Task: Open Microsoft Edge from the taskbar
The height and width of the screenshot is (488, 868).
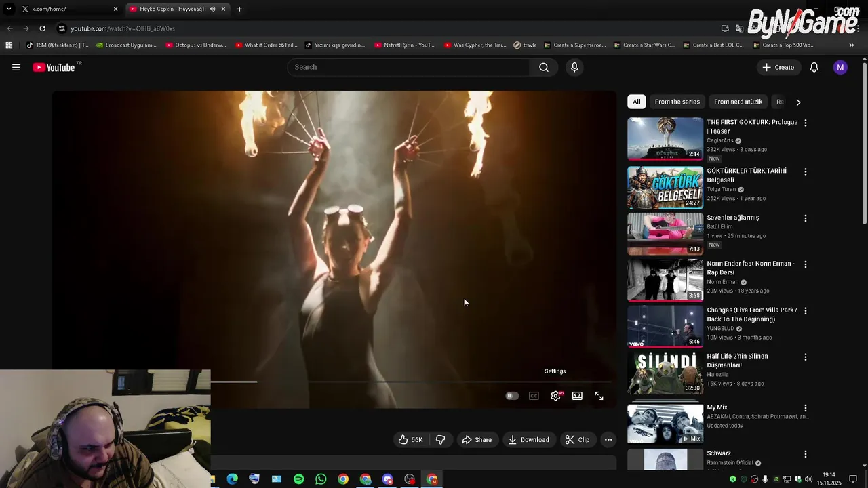Action: click(x=232, y=479)
